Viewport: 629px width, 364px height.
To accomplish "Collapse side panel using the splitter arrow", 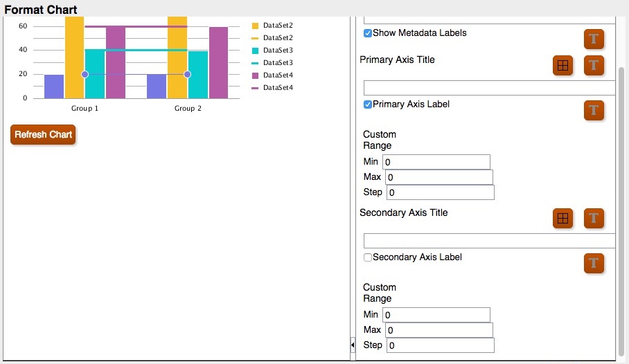I will 353,345.
